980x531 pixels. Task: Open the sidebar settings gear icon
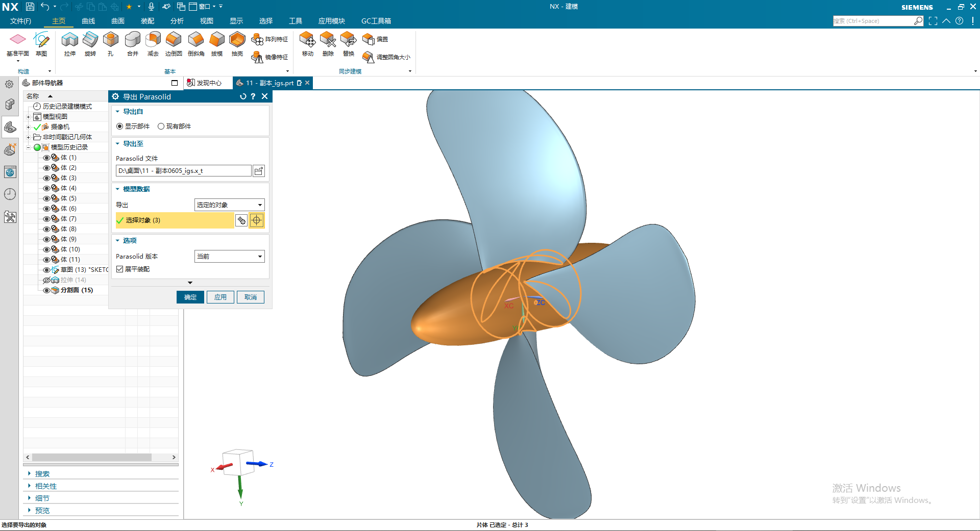click(9, 84)
